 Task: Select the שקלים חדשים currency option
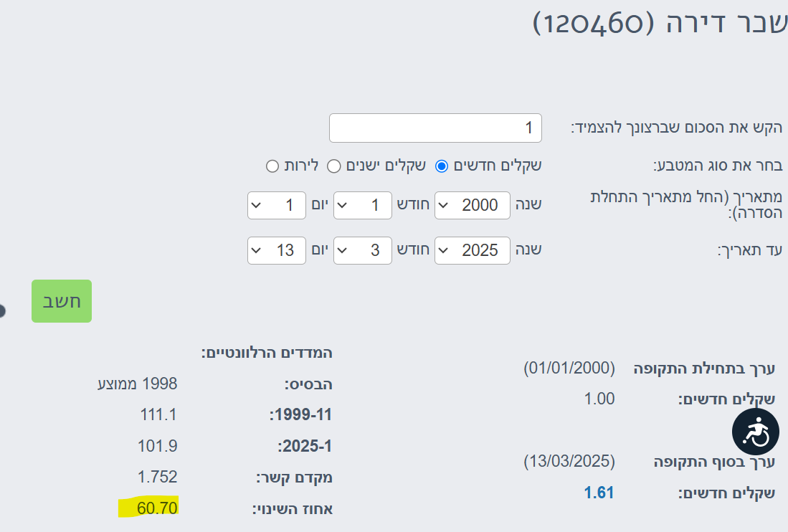[x=442, y=166]
